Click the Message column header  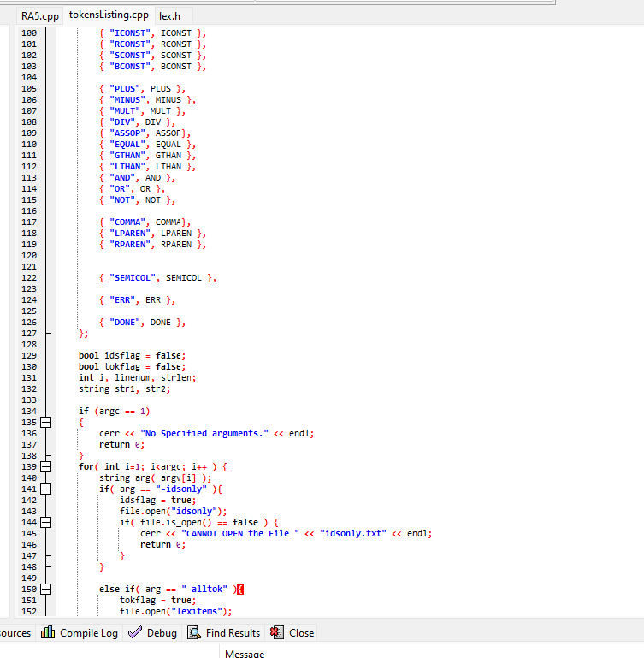coord(245,654)
